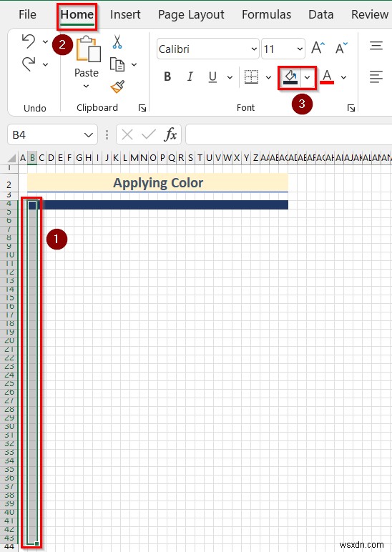The width and height of the screenshot is (392, 552).
Task: Apply the red Font Color A icon
Action: (327, 77)
